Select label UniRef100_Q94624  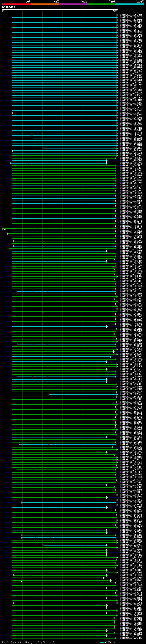[131, 414]
